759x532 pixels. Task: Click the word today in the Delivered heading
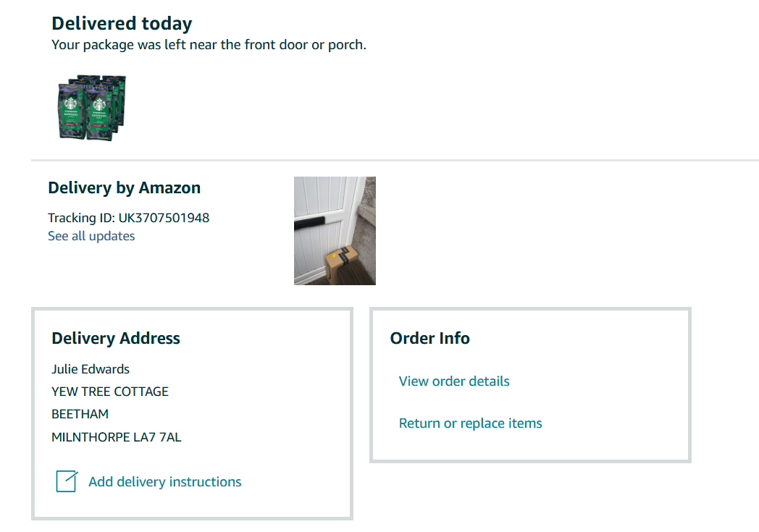pyautogui.click(x=167, y=23)
